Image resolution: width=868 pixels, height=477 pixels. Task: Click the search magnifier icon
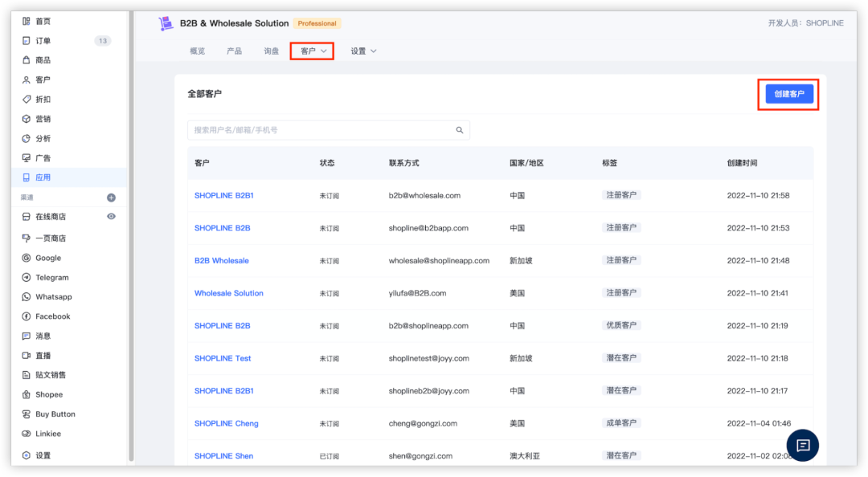click(460, 130)
